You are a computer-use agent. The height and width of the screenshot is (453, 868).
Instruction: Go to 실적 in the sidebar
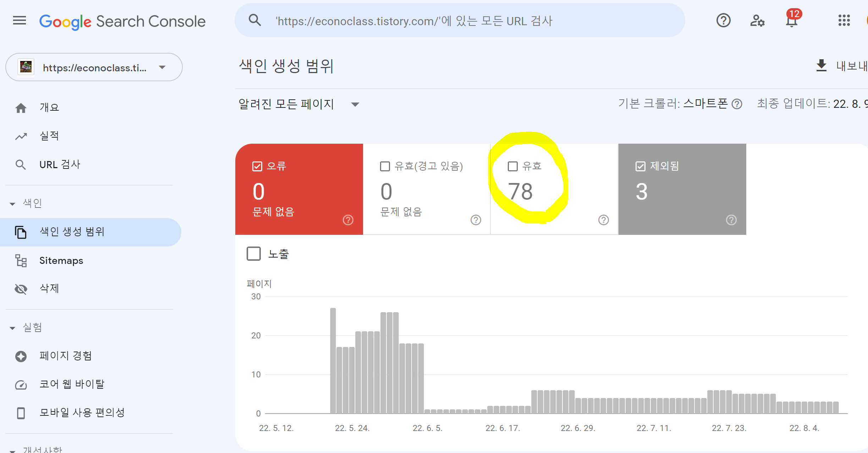(x=49, y=136)
